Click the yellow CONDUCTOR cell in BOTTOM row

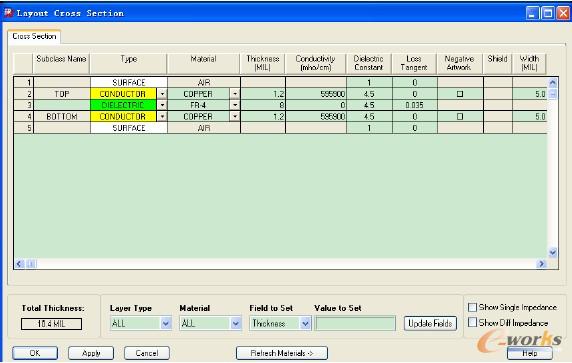pos(123,117)
